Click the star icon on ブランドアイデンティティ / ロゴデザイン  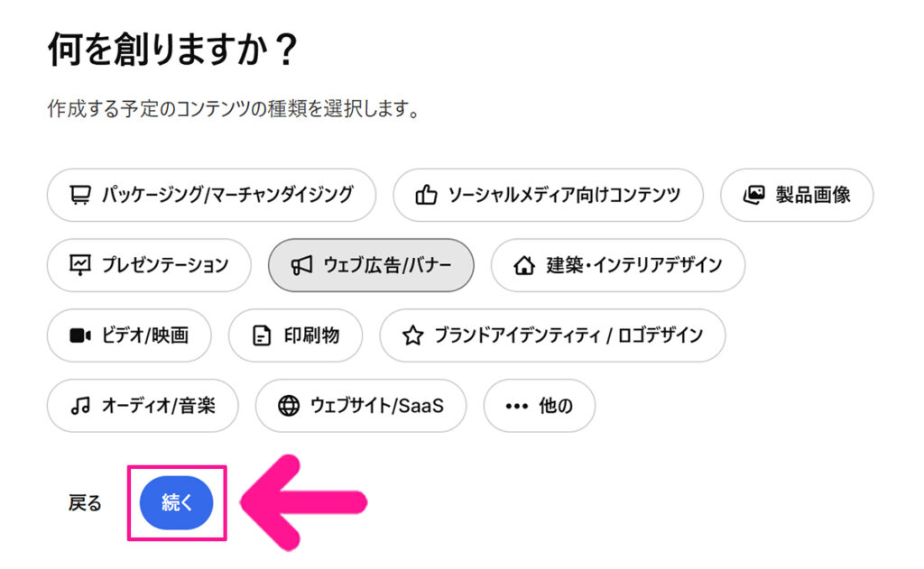[x=411, y=335]
